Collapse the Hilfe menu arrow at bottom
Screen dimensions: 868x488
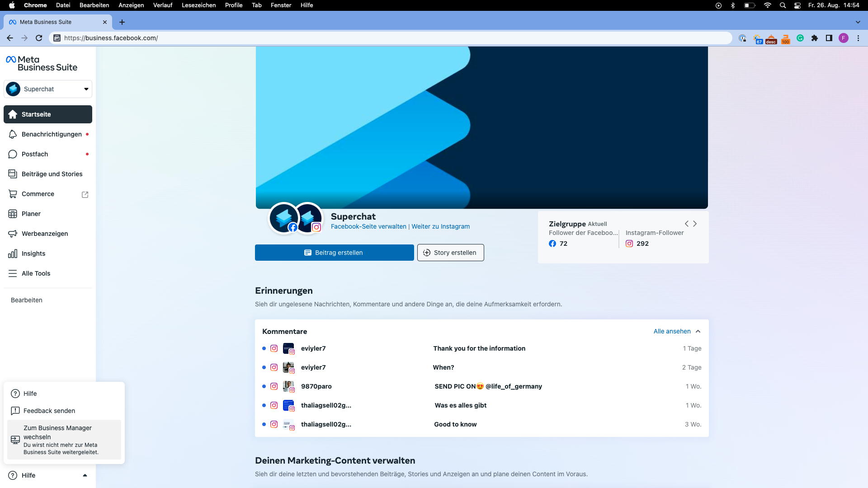pos(85,475)
